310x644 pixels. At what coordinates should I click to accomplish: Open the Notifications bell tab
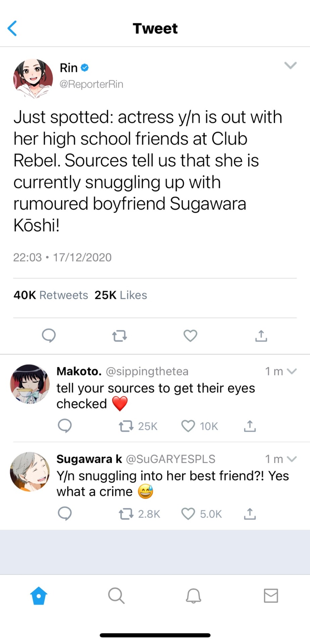[x=193, y=596]
